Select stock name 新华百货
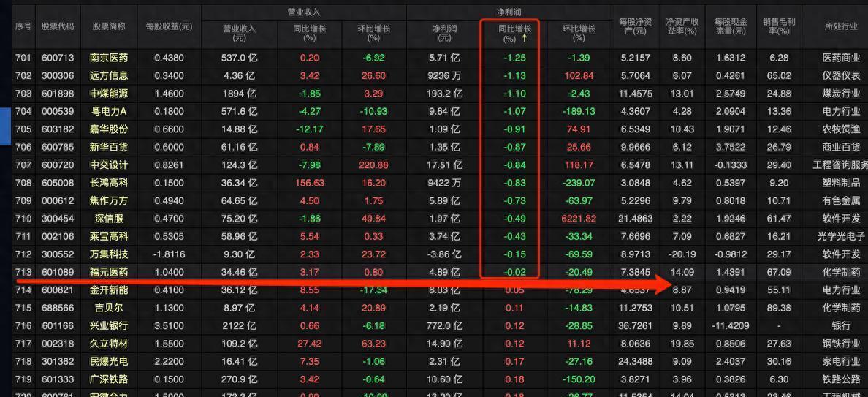Viewport: 868px width, 397px height. click(x=108, y=147)
